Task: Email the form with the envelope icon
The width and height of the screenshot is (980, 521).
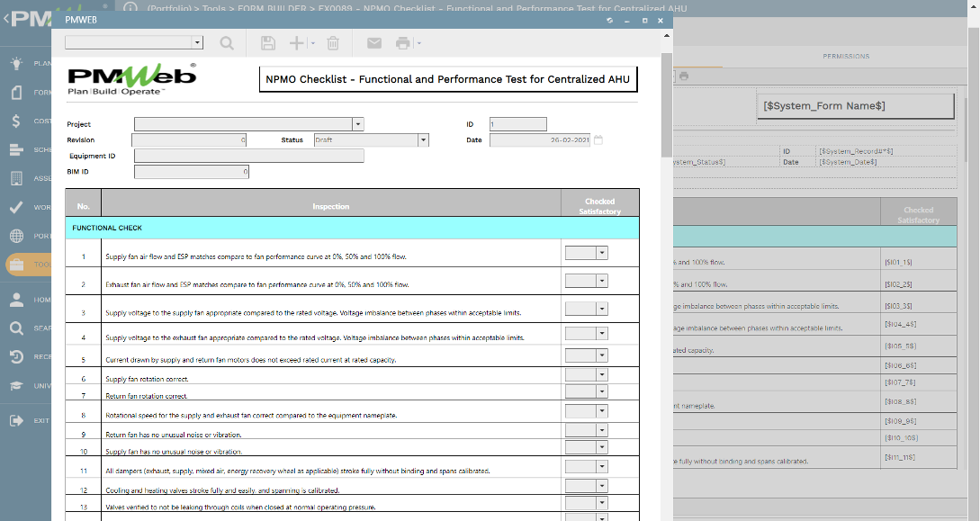Action: click(x=374, y=43)
